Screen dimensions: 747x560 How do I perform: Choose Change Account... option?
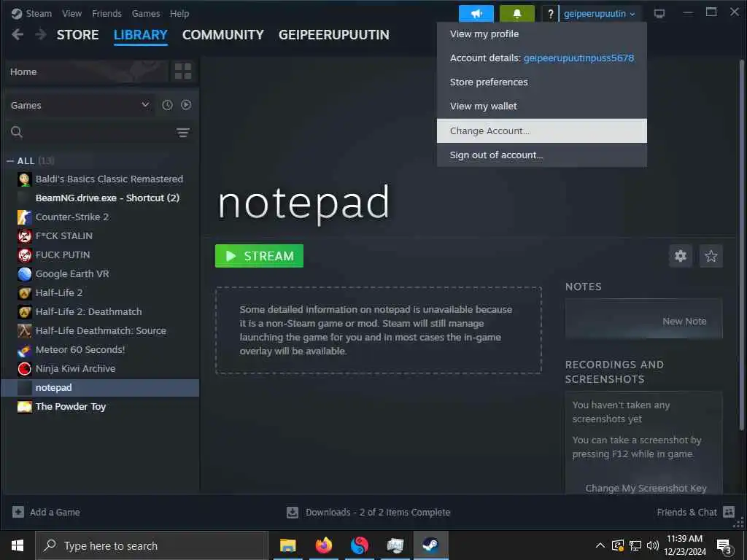[542, 131]
